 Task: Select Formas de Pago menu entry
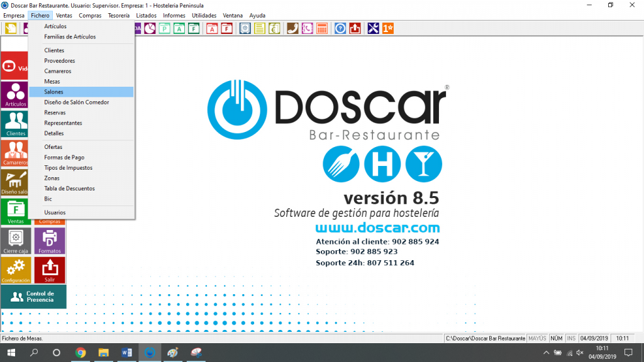pos(81,157)
